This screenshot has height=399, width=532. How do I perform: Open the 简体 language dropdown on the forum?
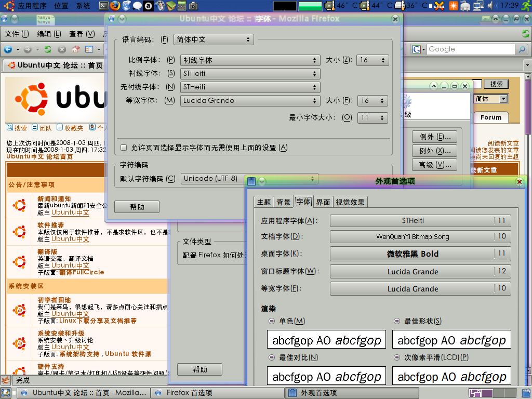(x=490, y=99)
